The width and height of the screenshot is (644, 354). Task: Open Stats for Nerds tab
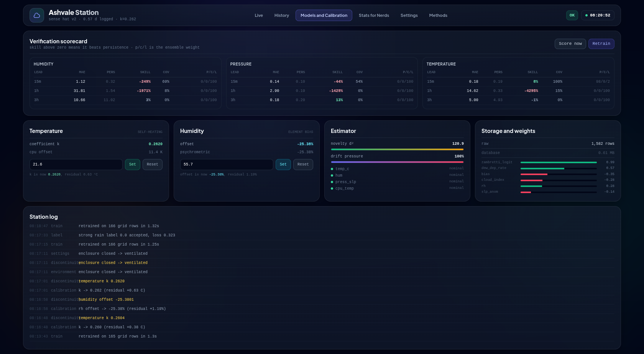374,15
